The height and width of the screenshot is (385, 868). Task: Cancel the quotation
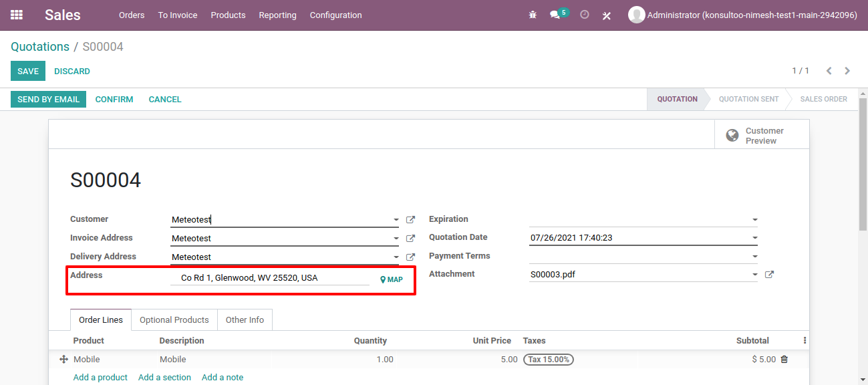pos(165,100)
